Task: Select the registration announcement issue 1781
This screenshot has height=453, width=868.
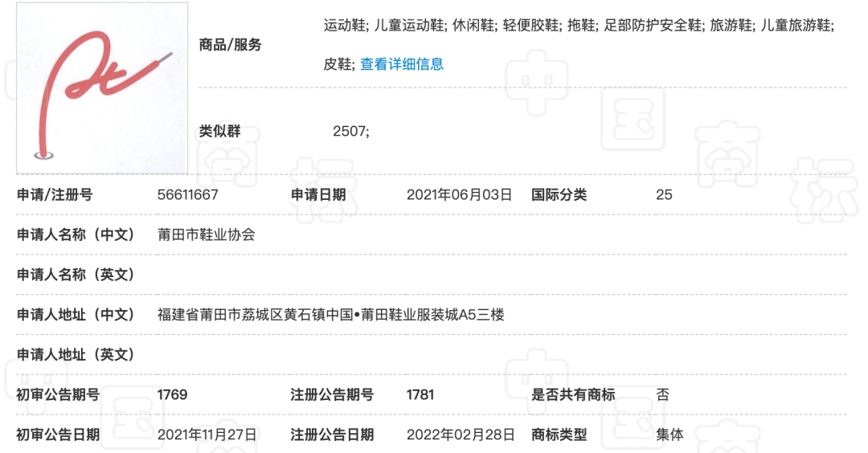Action: pyautogui.click(x=420, y=394)
